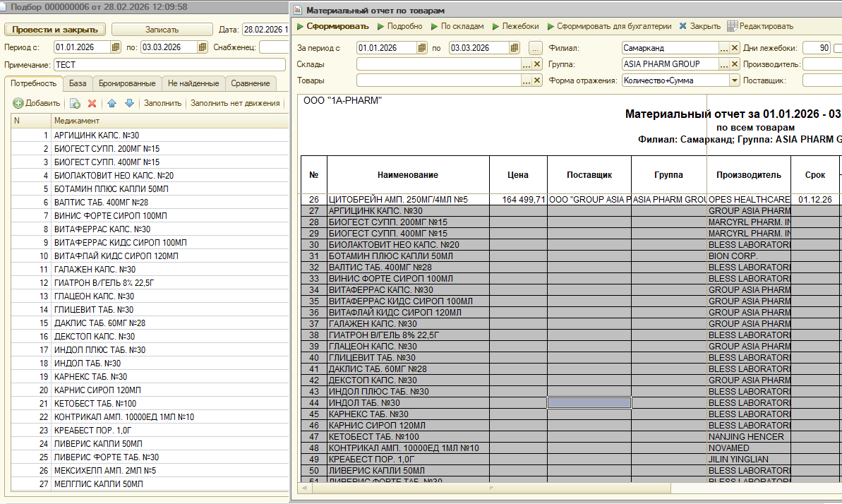
Task: Open the Сравнение tab
Action: 250,83
